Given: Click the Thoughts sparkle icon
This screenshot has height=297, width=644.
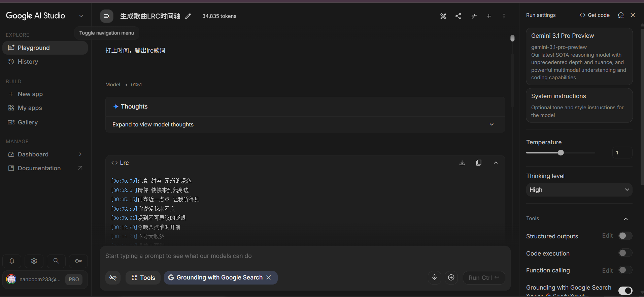Looking at the screenshot, I should [x=116, y=107].
